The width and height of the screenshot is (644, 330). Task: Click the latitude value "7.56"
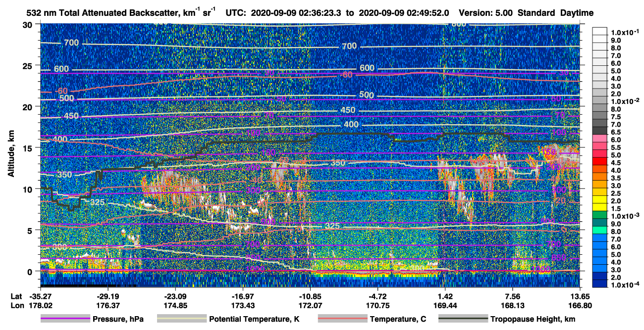[x=512, y=297]
